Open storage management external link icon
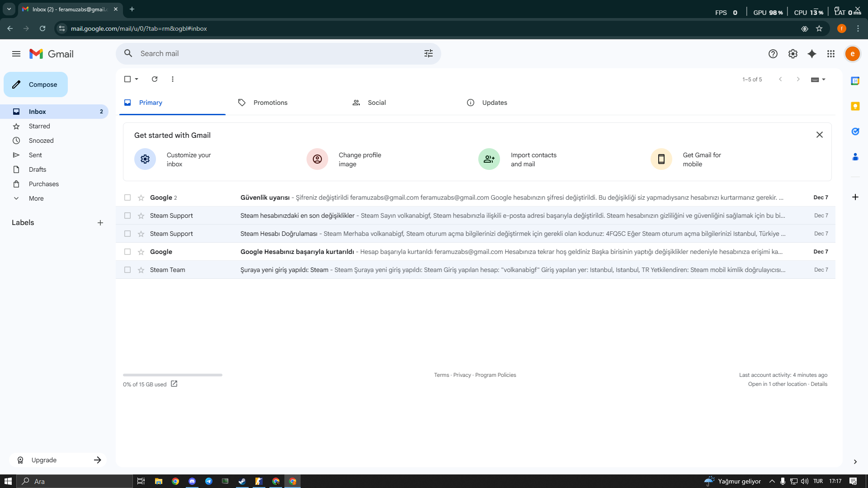 pyautogui.click(x=174, y=384)
